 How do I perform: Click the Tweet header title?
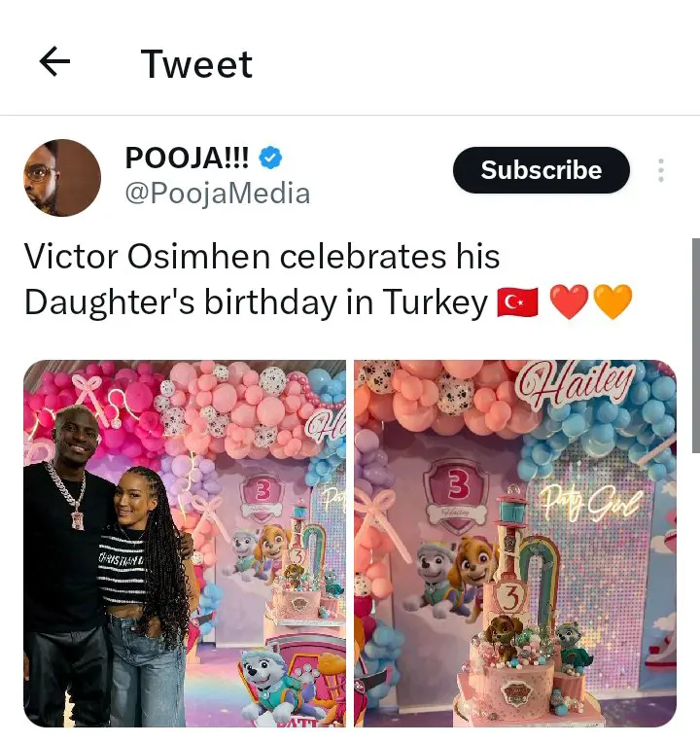coord(196,64)
